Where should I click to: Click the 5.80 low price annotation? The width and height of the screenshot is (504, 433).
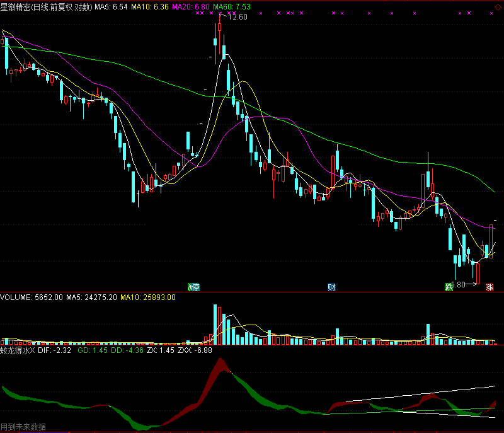[458, 285]
